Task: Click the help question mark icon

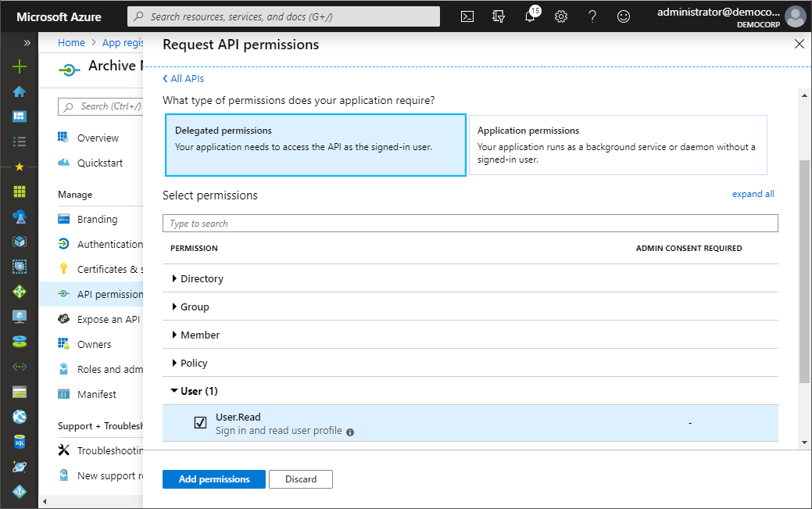Action: click(x=592, y=16)
